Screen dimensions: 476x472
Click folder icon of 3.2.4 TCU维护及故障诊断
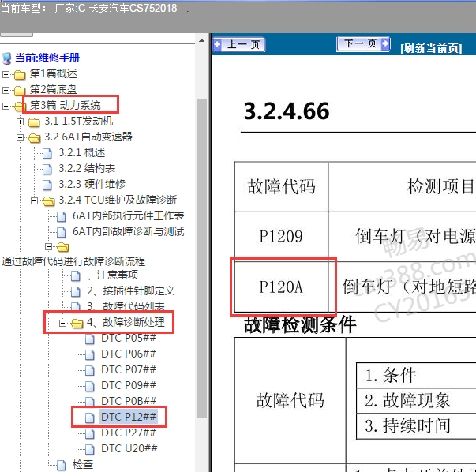pos(49,201)
